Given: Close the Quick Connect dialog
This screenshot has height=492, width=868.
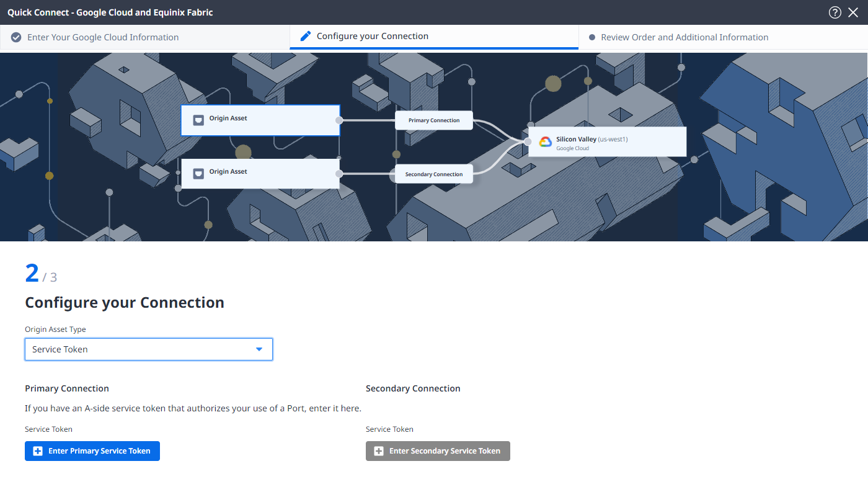Looking at the screenshot, I should click(853, 12).
